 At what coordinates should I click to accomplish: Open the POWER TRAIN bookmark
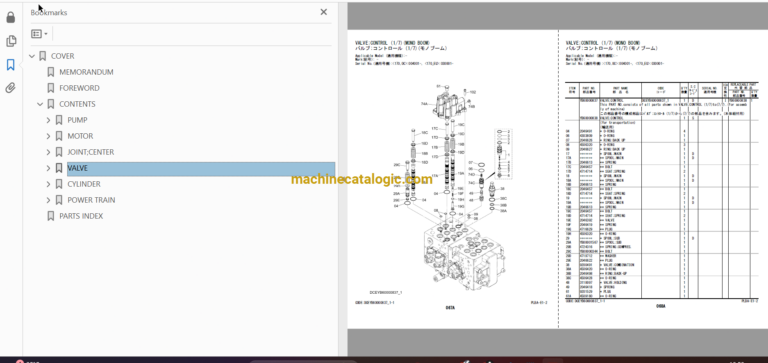tap(91, 200)
